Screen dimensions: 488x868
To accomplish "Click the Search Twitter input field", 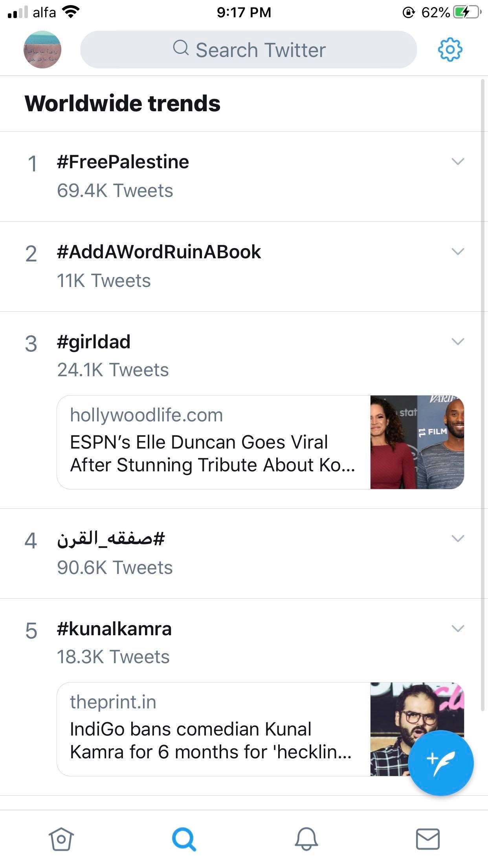I will [248, 50].
